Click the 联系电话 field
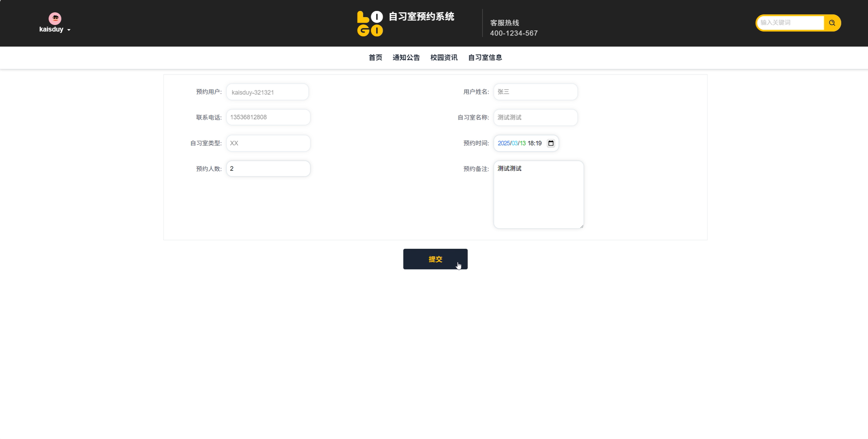Viewport: 868px width, 439px height. point(268,117)
